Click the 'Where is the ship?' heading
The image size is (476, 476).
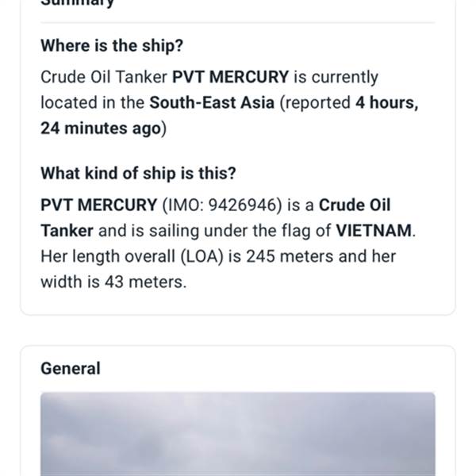tap(112, 46)
